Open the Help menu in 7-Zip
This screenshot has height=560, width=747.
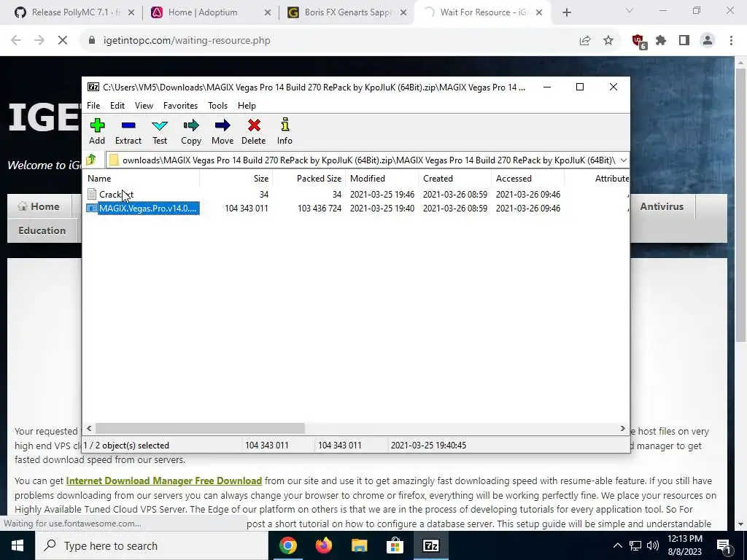click(247, 106)
